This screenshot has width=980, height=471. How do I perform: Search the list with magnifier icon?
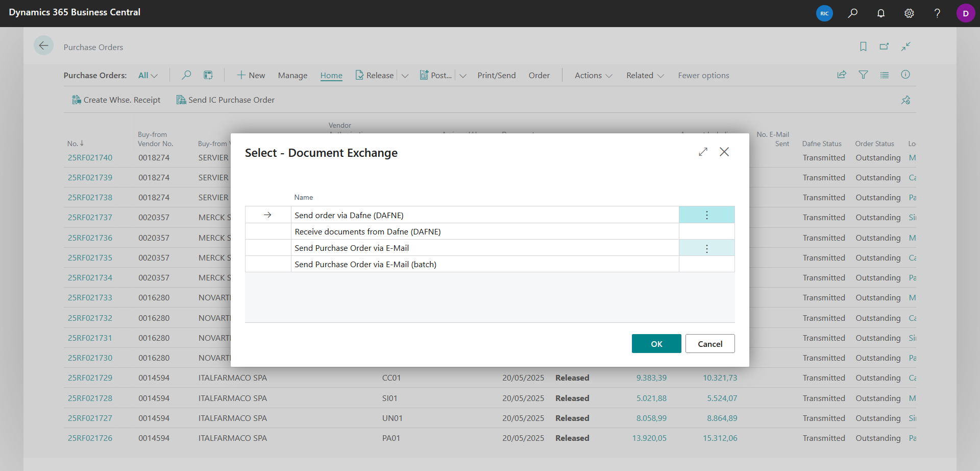coord(186,75)
